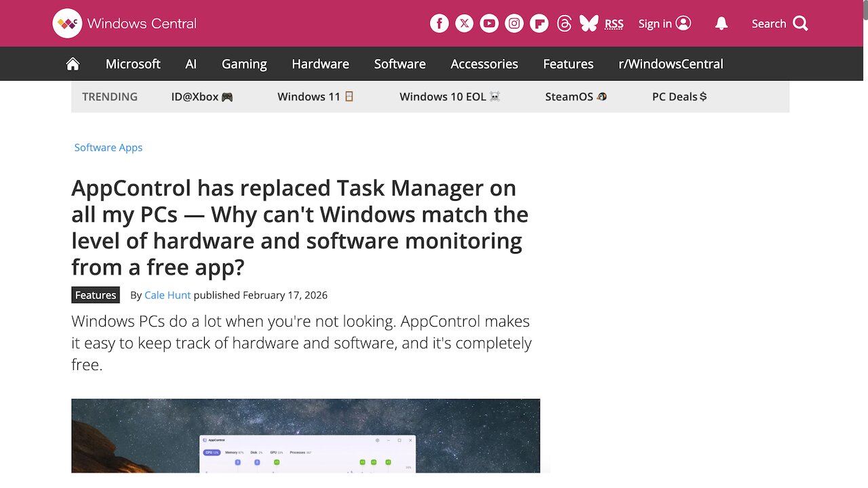Open the Instagram profile icon

(515, 24)
